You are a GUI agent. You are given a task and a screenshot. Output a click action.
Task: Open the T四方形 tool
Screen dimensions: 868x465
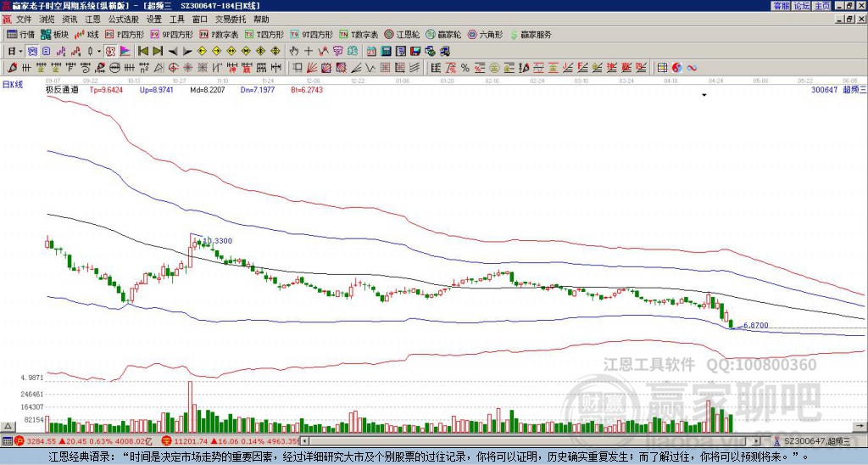tap(264, 34)
